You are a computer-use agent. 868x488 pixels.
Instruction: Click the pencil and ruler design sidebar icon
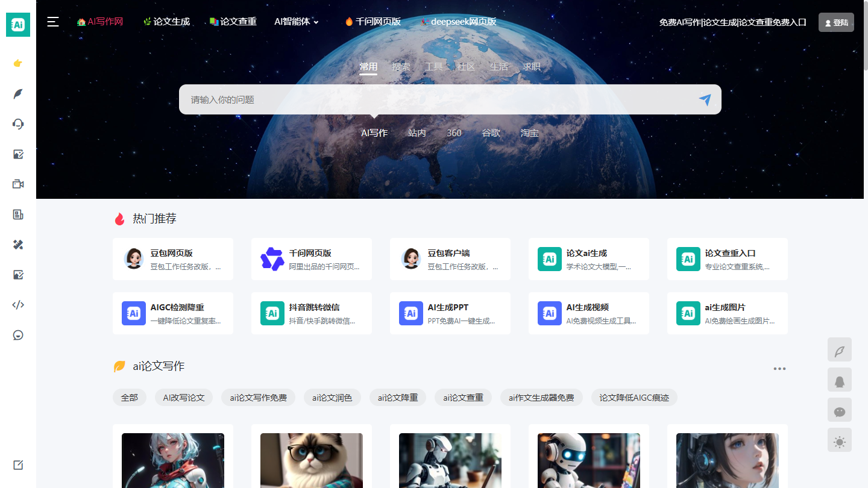coord(18,245)
